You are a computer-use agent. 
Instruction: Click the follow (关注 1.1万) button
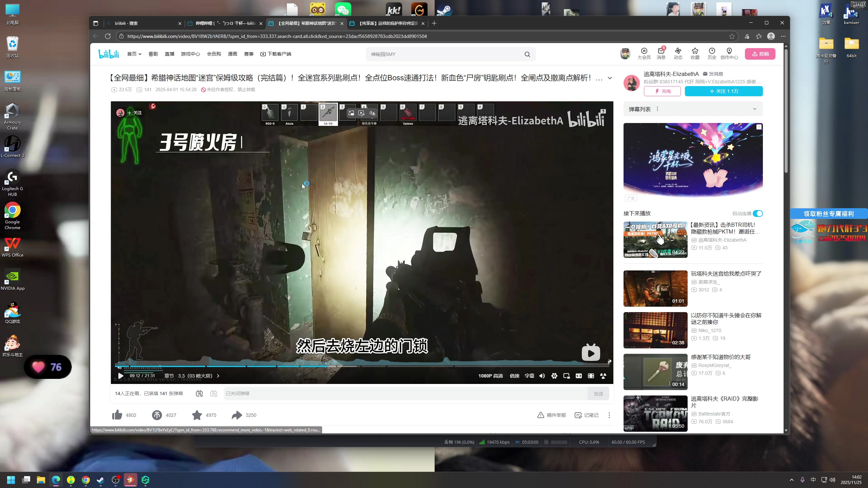(x=724, y=91)
